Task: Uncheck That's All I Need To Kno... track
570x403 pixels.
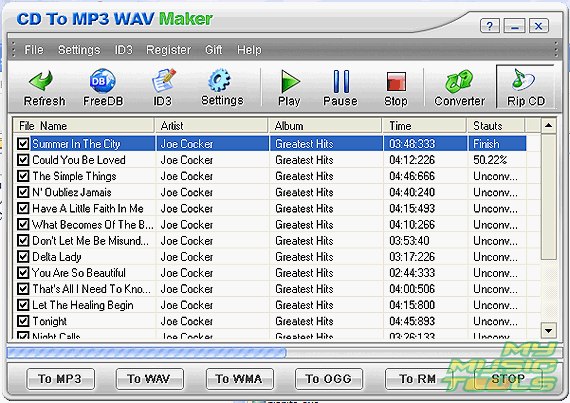Action: tap(23, 289)
